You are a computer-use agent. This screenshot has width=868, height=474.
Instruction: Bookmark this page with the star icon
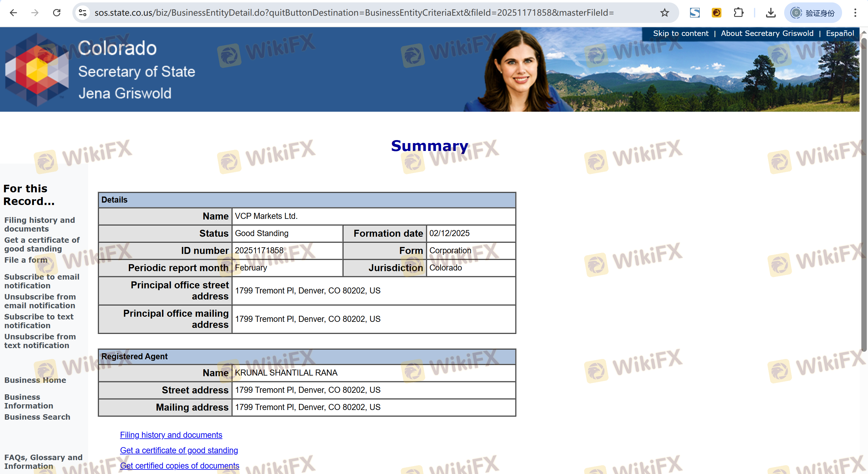pyautogui.click(x=664, y=13)
